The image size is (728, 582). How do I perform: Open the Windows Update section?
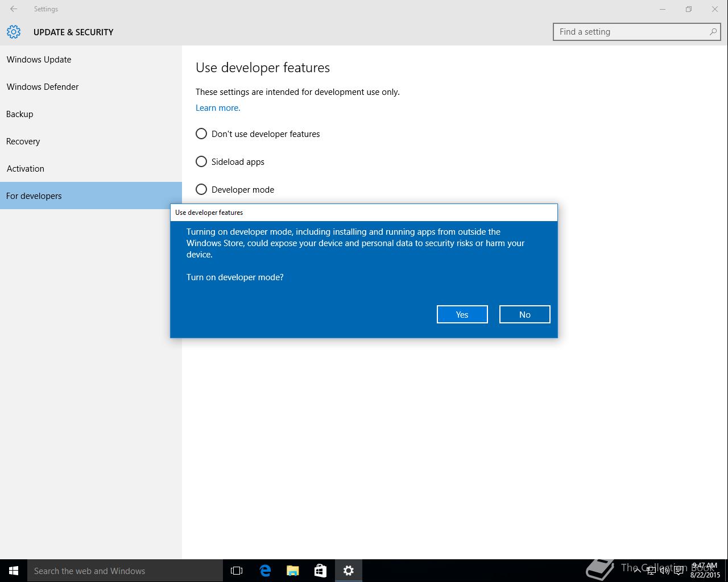[x=91, y=60]
